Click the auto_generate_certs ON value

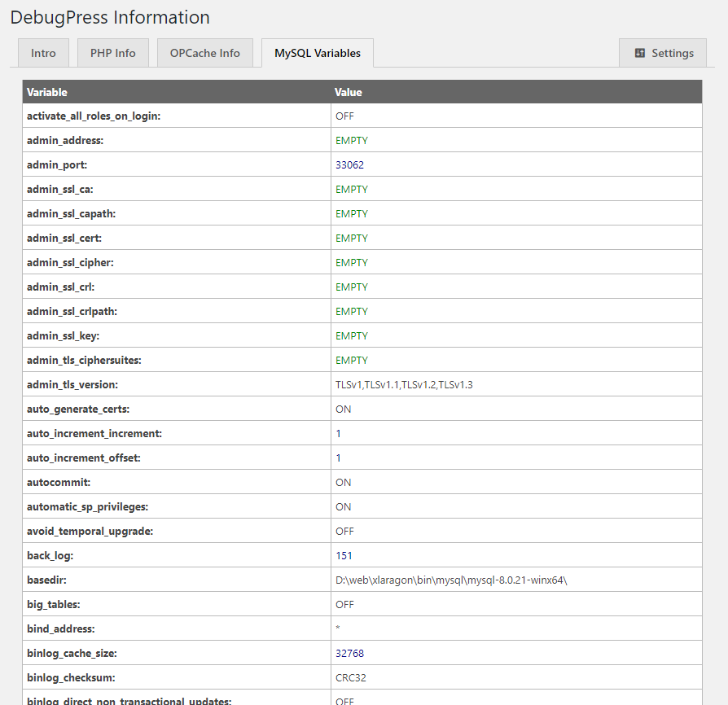point(344,409)
